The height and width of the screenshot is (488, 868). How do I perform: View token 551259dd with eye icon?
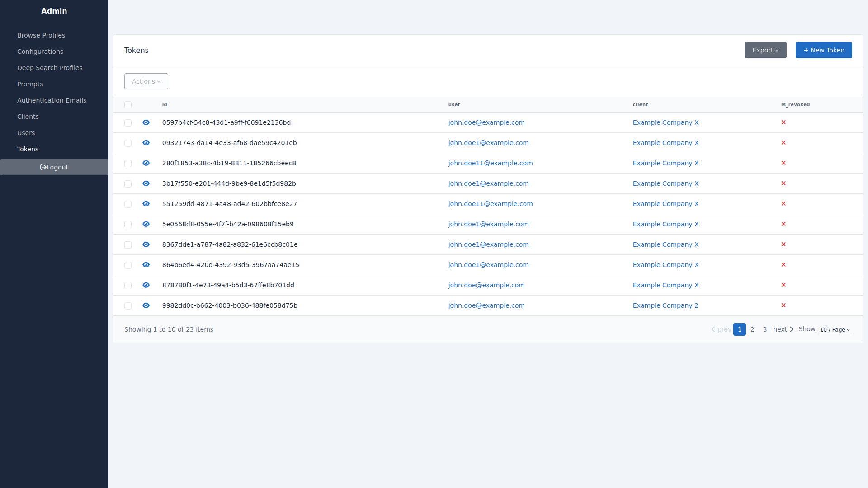[146, 204]
